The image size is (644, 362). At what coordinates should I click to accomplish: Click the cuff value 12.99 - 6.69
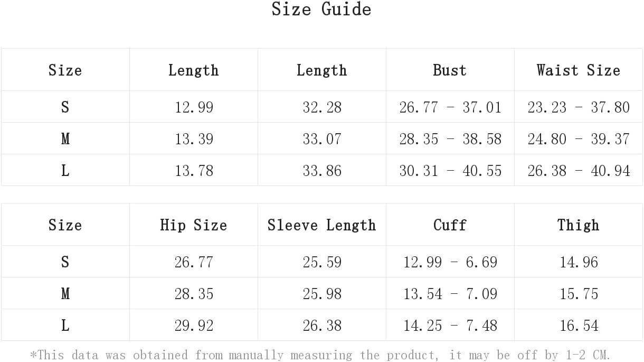tap(450, 262)
